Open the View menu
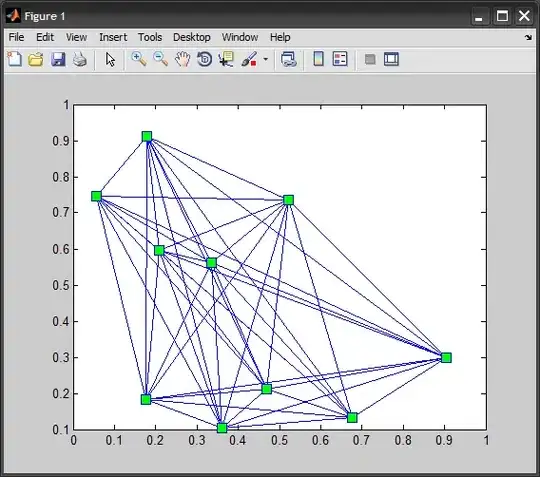 tap(76, 37)
